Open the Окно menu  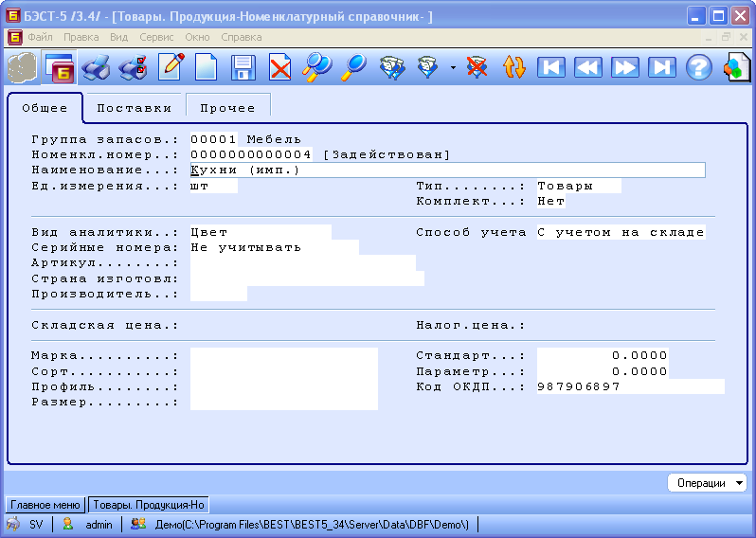click(x=197, y=37)
